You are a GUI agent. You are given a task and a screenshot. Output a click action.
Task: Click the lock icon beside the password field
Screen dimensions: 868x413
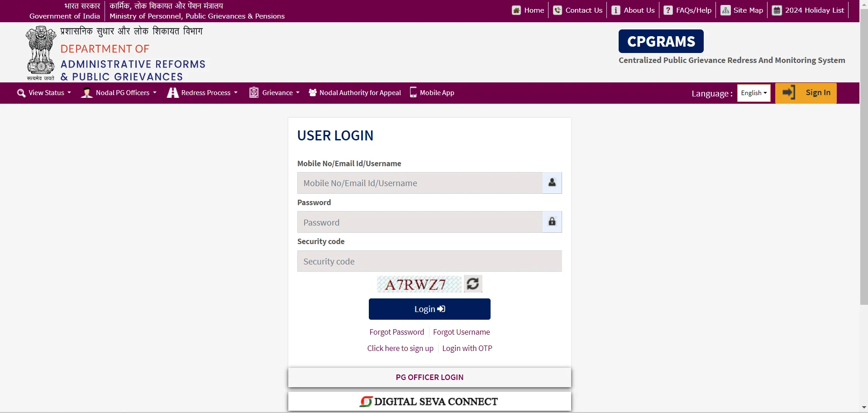pyautogui.click(x=552, y=221)
